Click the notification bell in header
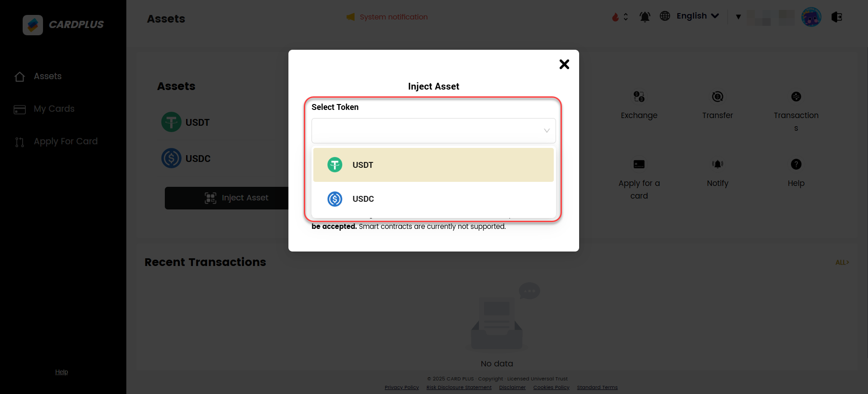Viewport: 868px width, 394px height. pyautogui.click(x=644, y=17)
